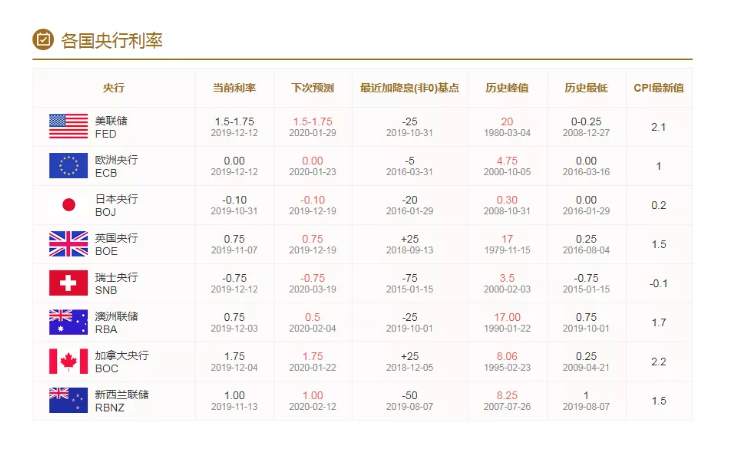
Task: Click BOE historical low 0.25 dated 2016-08-04
Action: pyautogui.click(x=586, y=244)
